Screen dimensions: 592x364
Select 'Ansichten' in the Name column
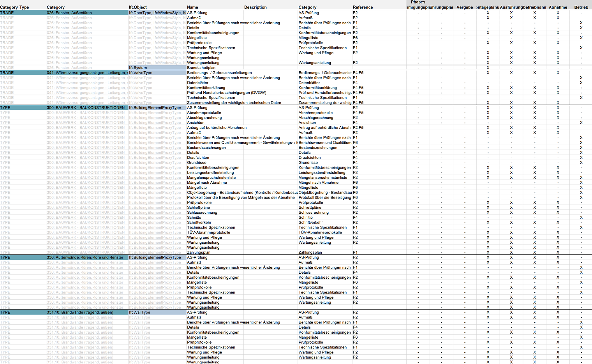click(x=196, y=123)
